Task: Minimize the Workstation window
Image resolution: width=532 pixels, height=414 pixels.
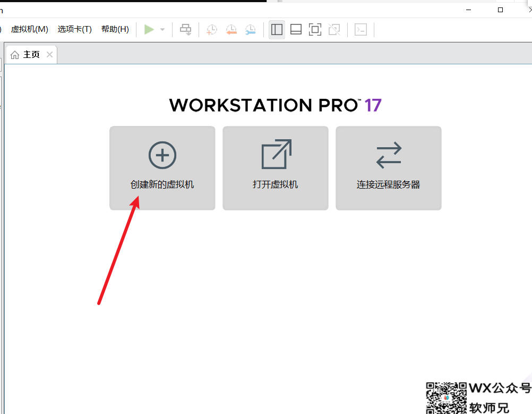Action: 469,10
